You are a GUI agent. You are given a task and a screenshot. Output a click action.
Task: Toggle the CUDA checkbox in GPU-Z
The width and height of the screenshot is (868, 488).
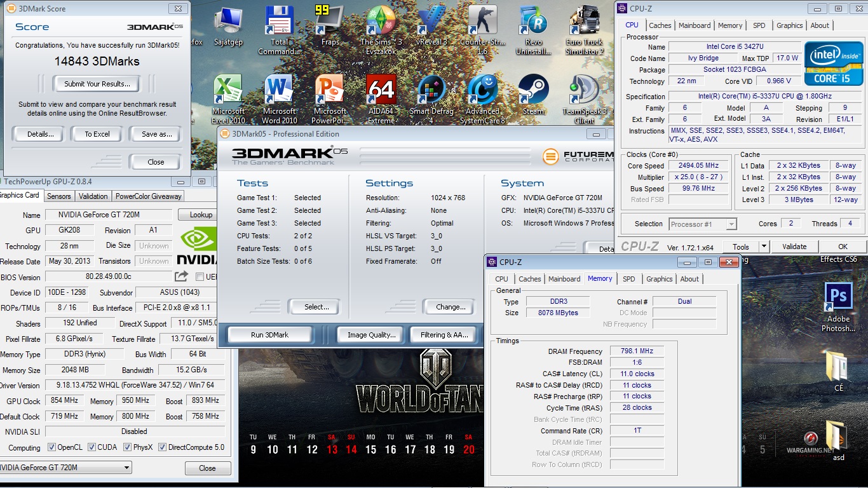92,447
